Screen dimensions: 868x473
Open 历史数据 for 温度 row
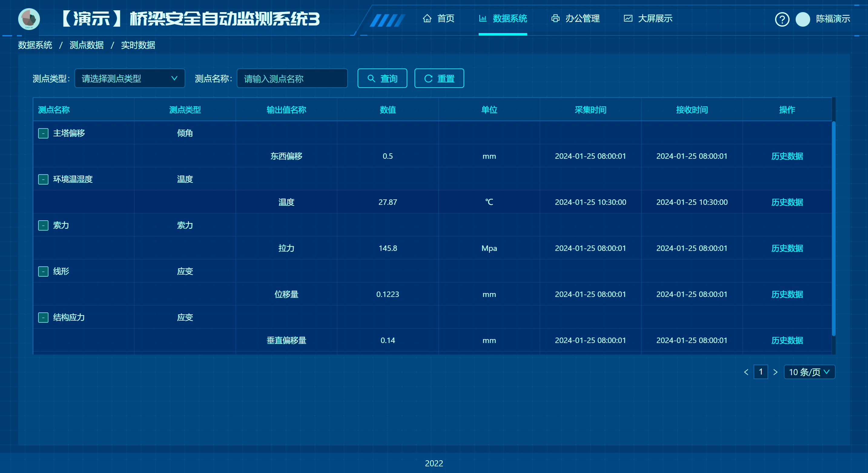pos(787,202)
